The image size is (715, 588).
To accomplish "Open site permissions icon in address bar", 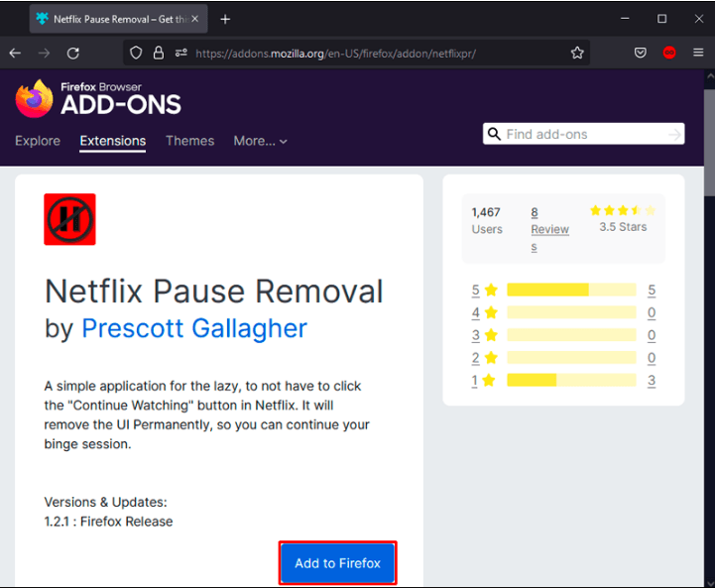I will [181, 53].
